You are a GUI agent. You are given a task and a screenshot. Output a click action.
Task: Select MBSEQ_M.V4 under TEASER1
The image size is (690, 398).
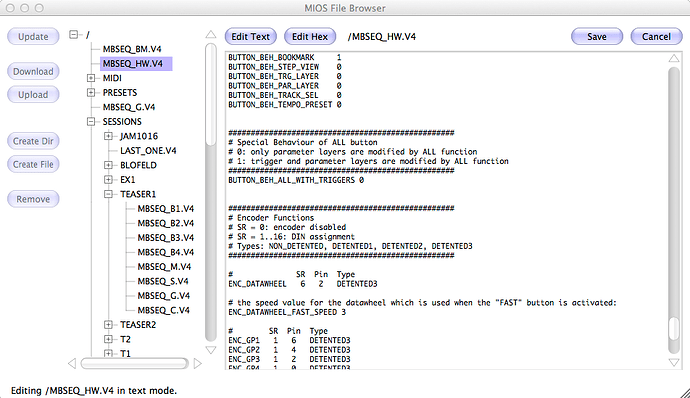[x=164, y=267]
